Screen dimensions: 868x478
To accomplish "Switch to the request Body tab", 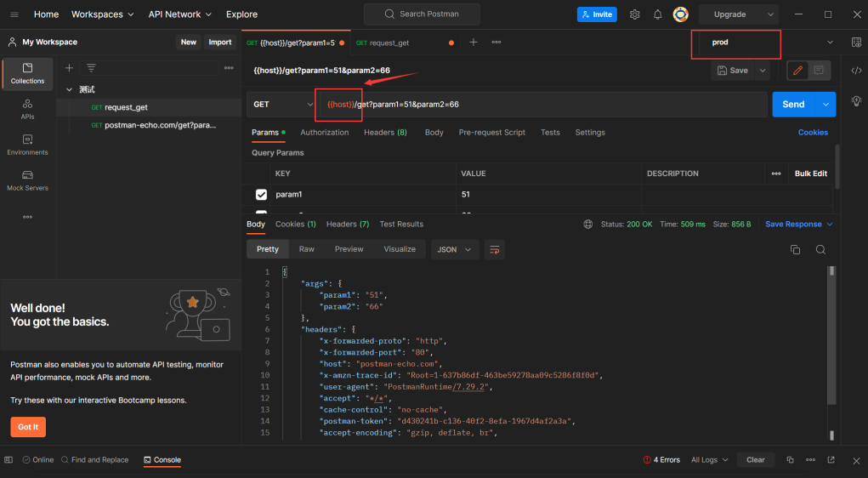I will (434, 133).
